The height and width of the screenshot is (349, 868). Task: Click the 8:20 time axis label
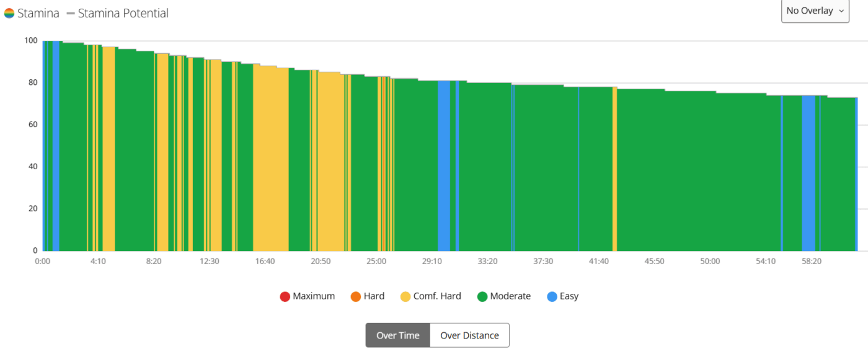(154, 261)
